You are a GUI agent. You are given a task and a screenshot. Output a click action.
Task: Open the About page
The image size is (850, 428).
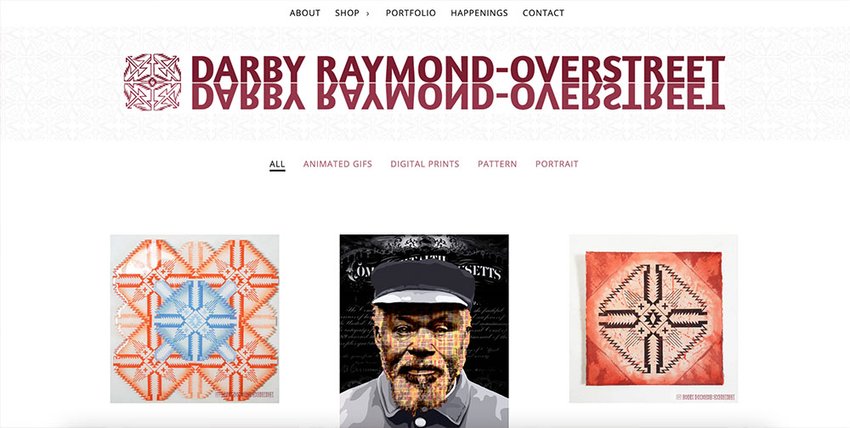(305, 13)
